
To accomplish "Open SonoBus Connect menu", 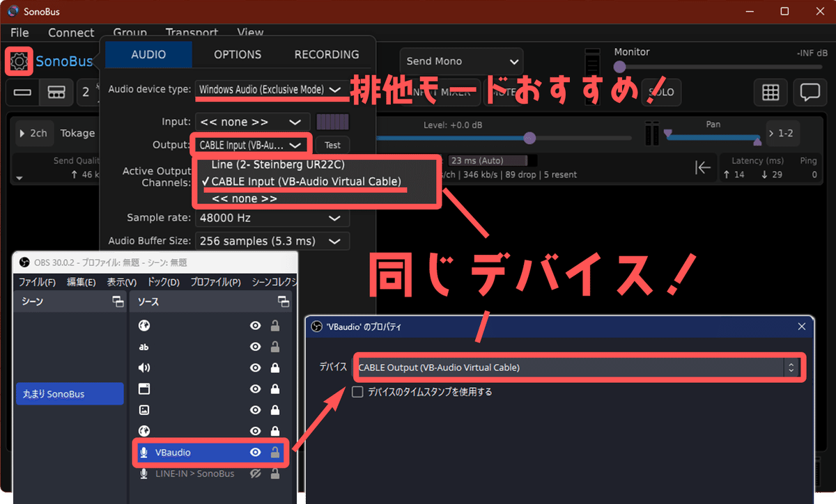I will pyautogui.click(x=71, y=33).
